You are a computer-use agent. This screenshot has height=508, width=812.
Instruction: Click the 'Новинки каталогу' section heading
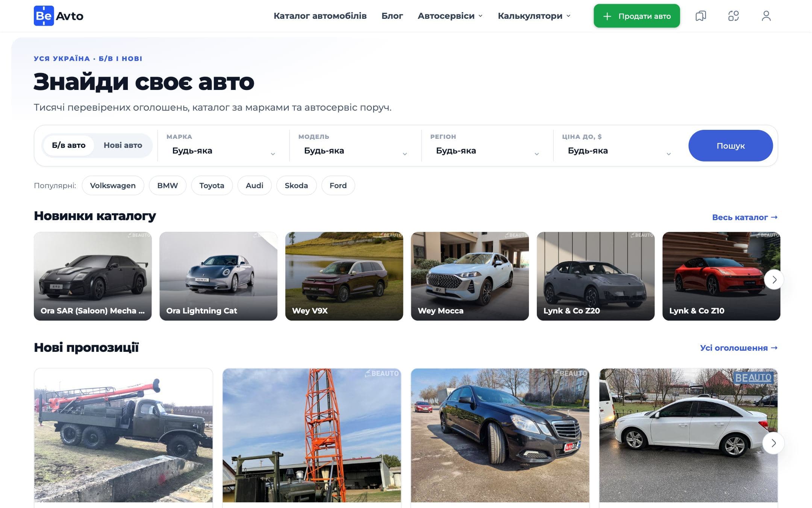(x=95, y=216)
